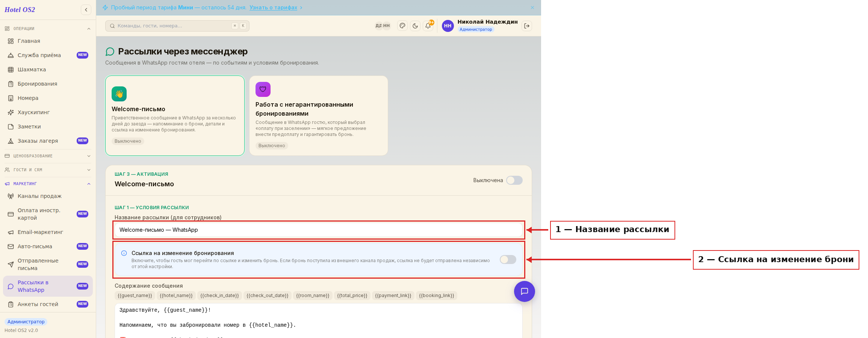Viewport: 868px width, 338px height.
Task: Open Каналы продаж
Action: coord(48,196)
